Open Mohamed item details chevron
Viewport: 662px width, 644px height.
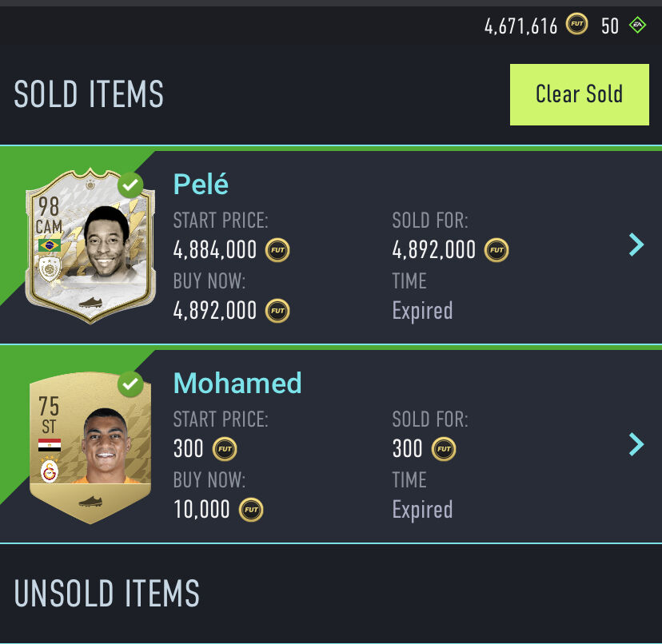coord(636,443)
